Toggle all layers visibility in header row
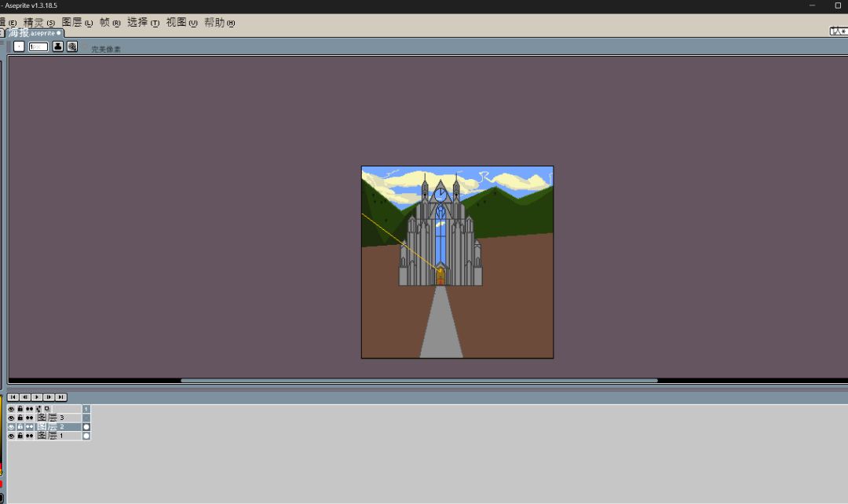 11,409
